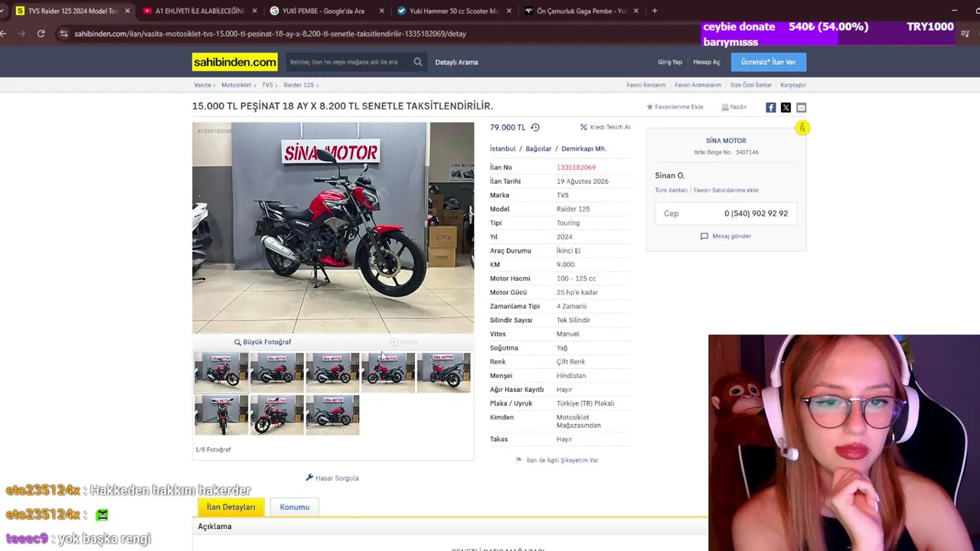This screenshot has height=551, width=980.
Task: Select the eighth motorcycle thumbnail
Action: click(332, 415)
